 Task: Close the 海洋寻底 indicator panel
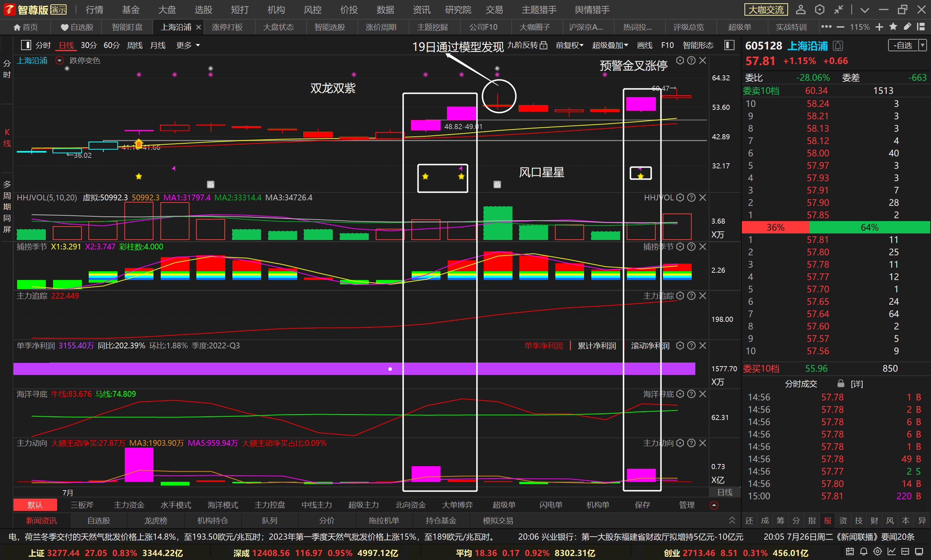(x=702, y=393)
